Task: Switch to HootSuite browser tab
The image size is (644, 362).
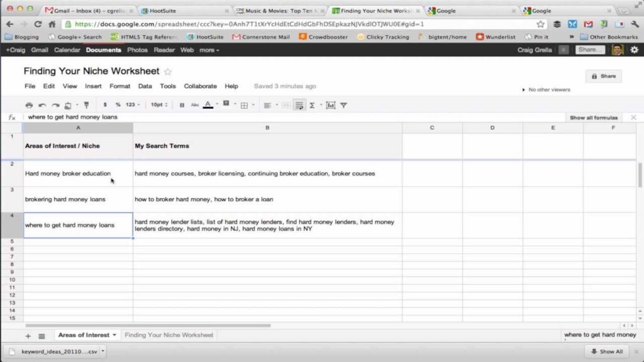Action: (x=184, y=11)
